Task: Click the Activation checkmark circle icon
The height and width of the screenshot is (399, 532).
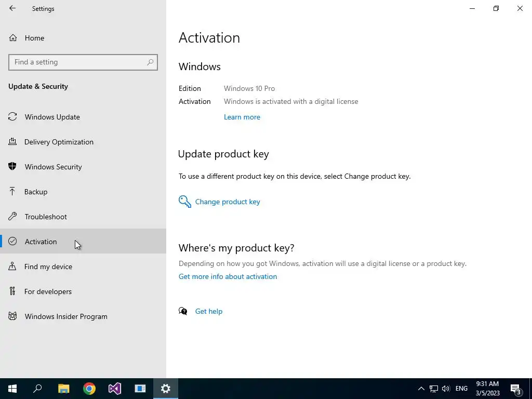Action: [x=12, y=241]
